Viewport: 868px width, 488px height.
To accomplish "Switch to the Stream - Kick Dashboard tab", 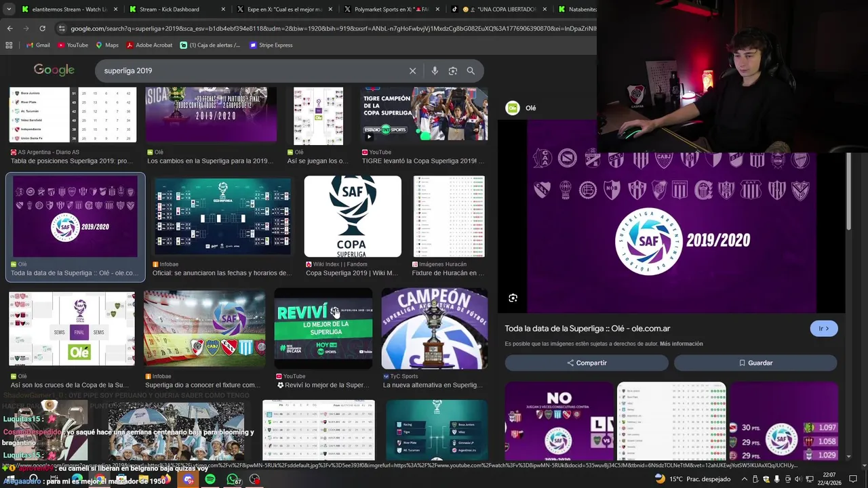I will click(176, 9).
